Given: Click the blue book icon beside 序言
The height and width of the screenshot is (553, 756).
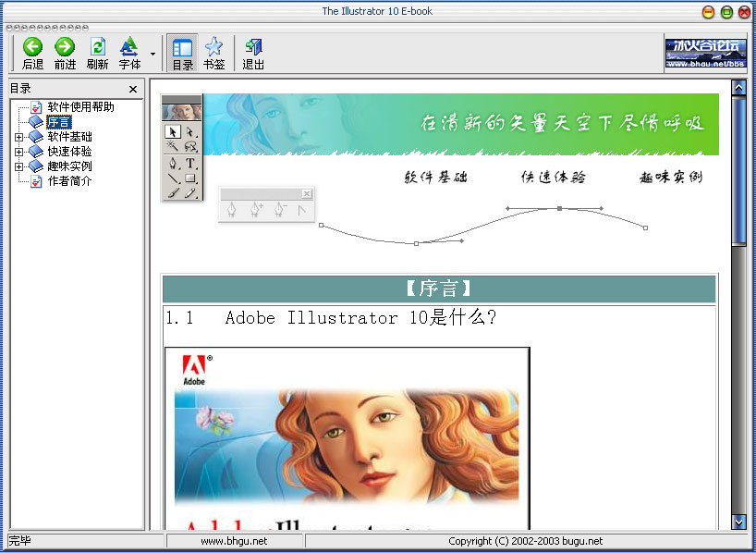Looking at the screenshot, I should [36, 121].
